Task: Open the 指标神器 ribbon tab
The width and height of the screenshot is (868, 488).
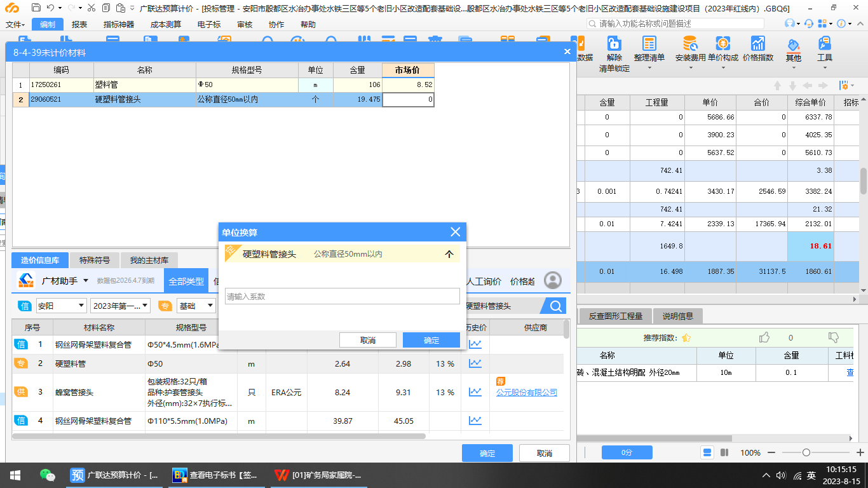Action: tap(119, 24)
